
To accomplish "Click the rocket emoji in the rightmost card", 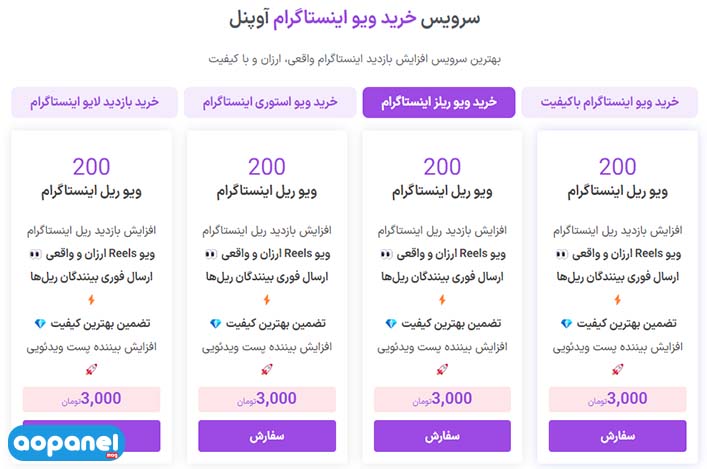I will tap(617, 370).
